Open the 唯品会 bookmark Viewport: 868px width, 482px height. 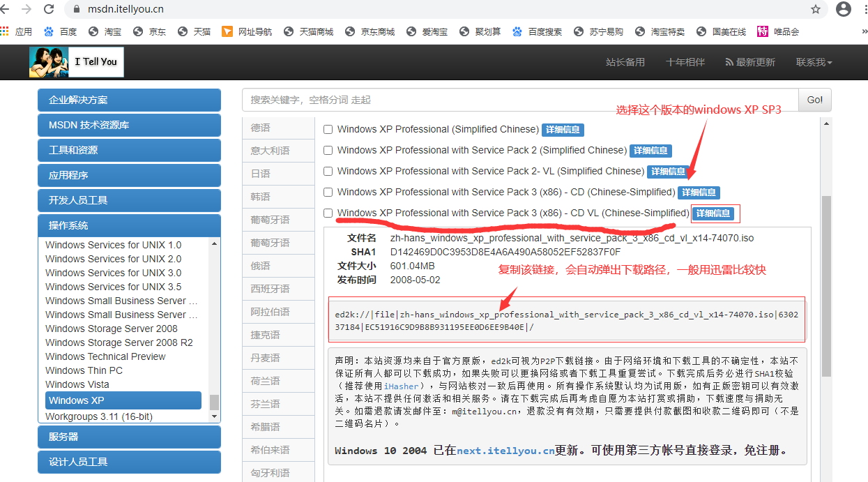click(778, 31)
